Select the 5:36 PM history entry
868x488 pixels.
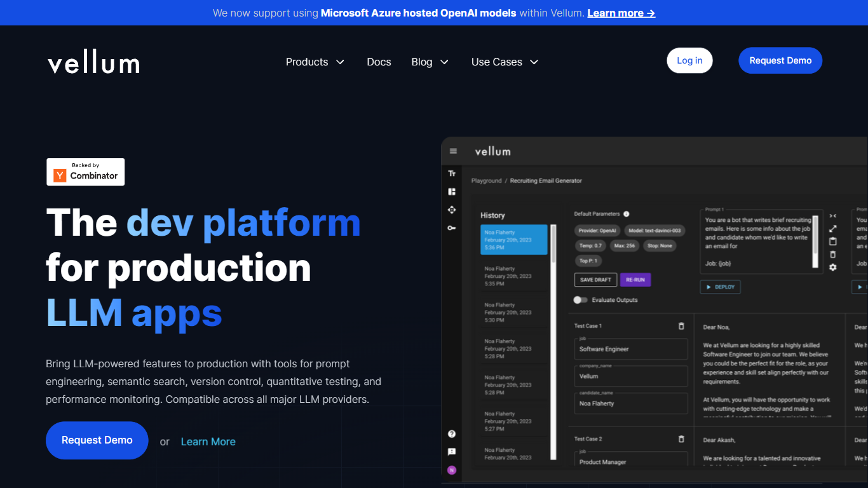514,240
